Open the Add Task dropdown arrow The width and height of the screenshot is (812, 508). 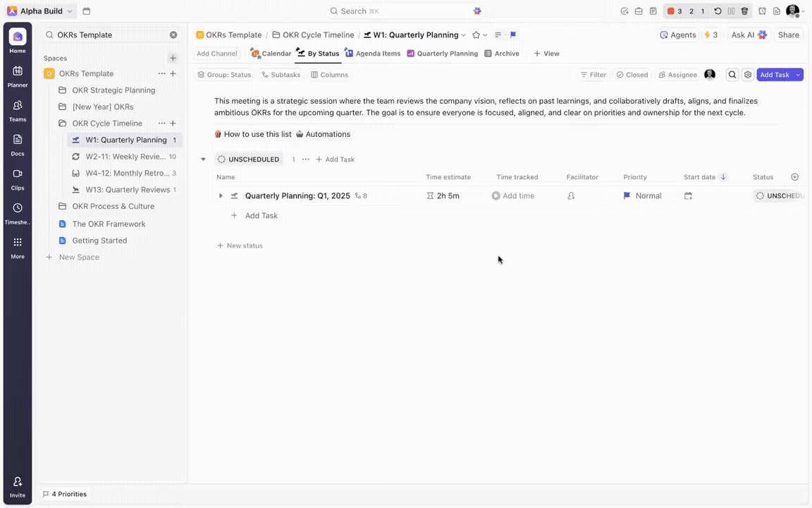pyautogui.click(x=798, y=75)
